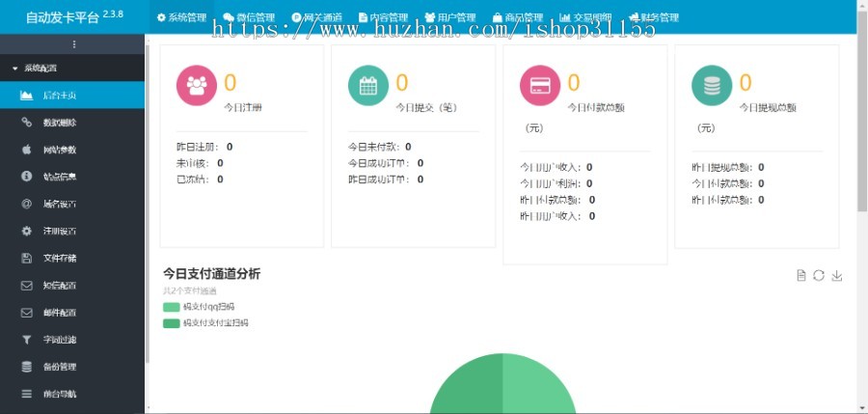This screenshot has height=414, width=868.
Task: Open 备份管理 database icon in sidebar
Action: [27, 367]
